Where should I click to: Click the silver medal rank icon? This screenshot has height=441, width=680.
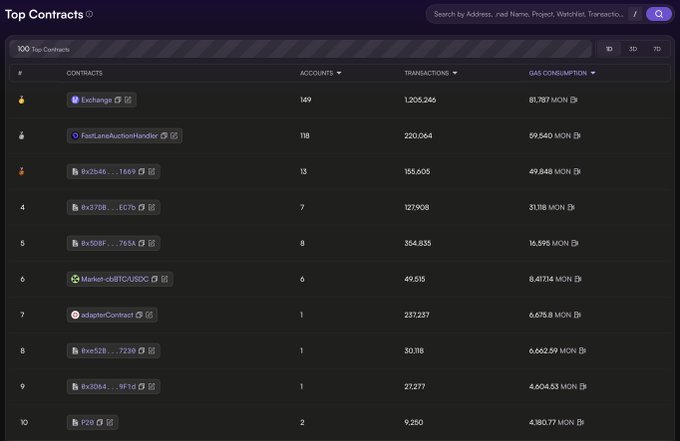(x=21, y=136)
